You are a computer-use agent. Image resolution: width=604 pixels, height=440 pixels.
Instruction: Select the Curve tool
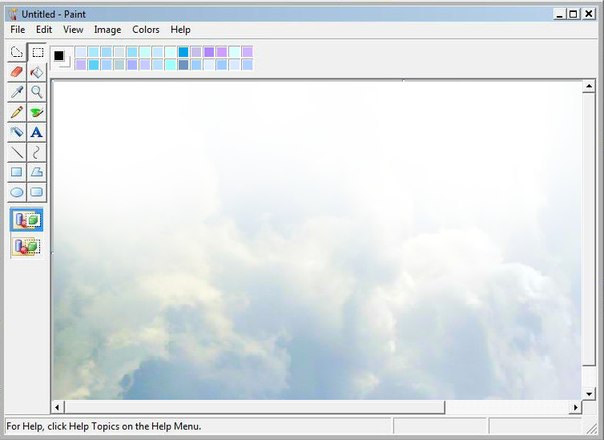[x=37, y=152]
